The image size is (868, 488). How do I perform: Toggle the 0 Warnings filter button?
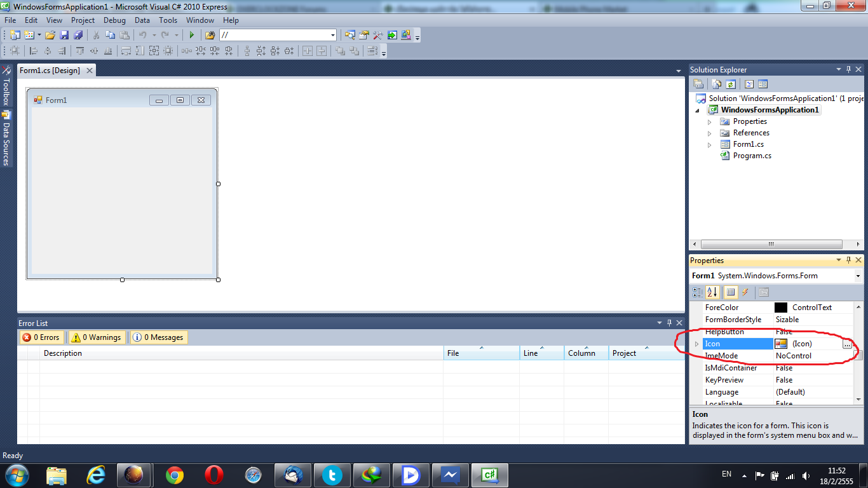click(96, 337)
